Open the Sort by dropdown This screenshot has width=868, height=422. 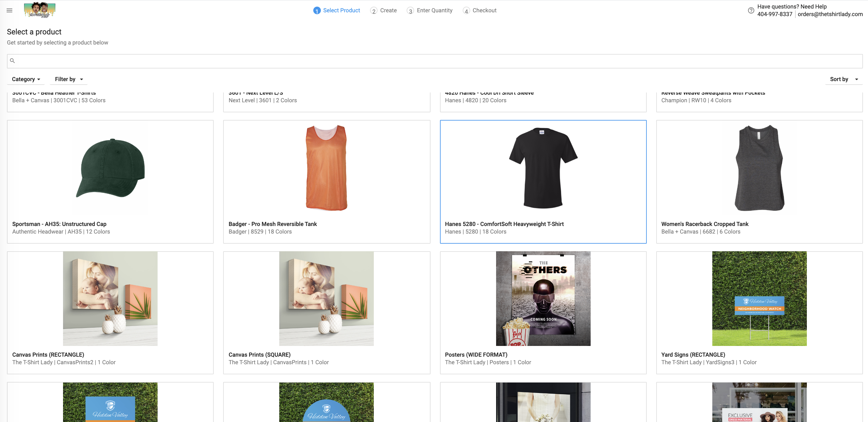tap(843, 79)
